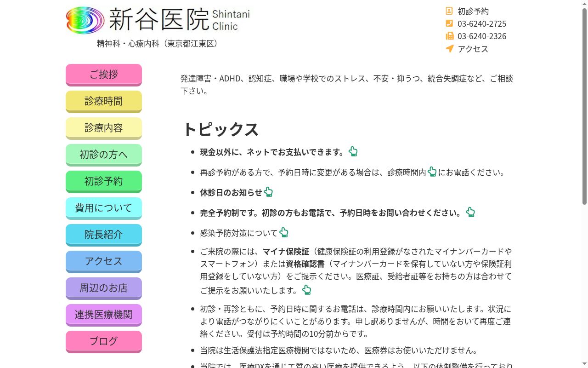Click the fax icon beside 03-6240-2326
The height and width of the screenshot is (368, 588).
click(449, 36)
